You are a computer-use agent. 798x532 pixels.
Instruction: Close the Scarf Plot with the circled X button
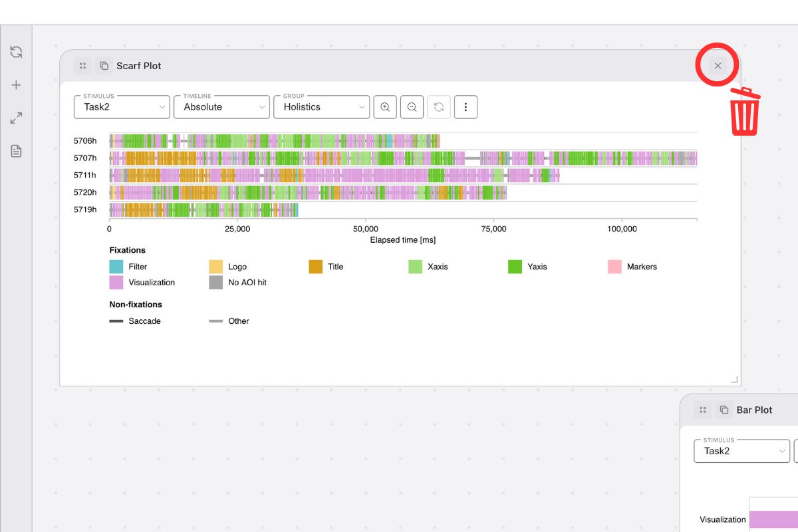[x=717, y=65]
